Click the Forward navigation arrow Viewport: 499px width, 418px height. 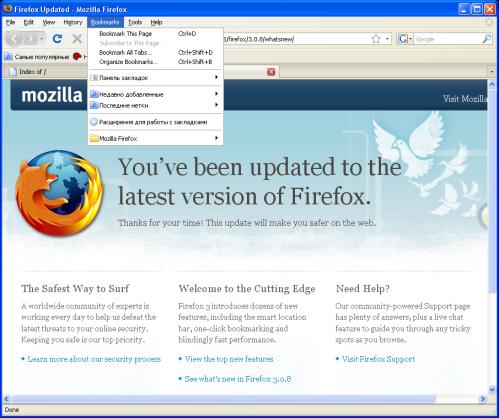click(30, 39)
